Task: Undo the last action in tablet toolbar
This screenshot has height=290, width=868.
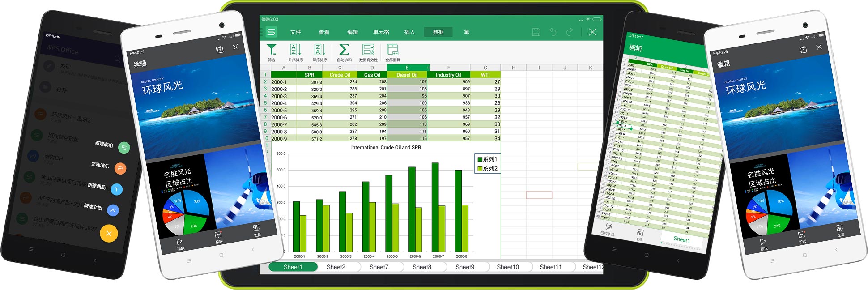Action: click(553, 32)
